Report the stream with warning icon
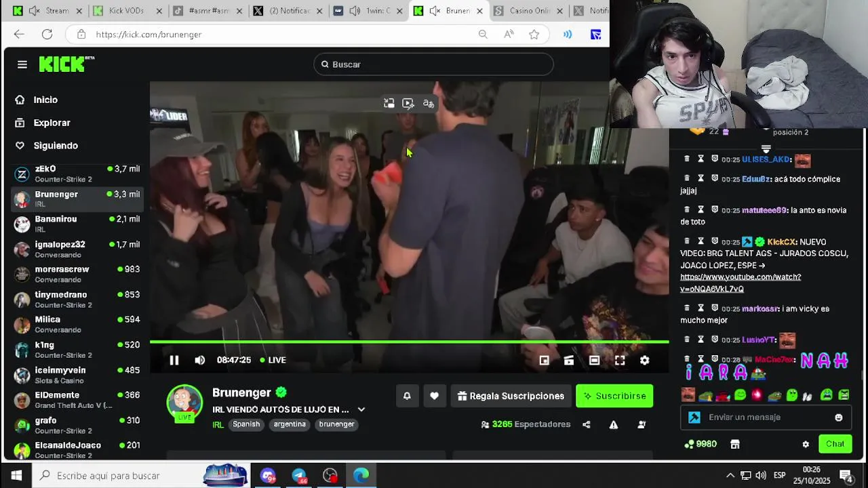 point(614,424)
